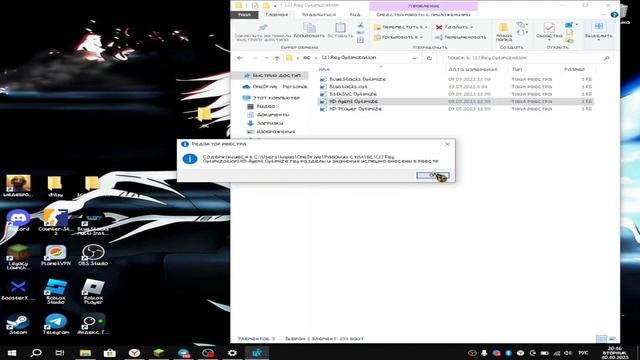Open the Move to dropdown
Viewport: 640px width, 360px height.
401,27
